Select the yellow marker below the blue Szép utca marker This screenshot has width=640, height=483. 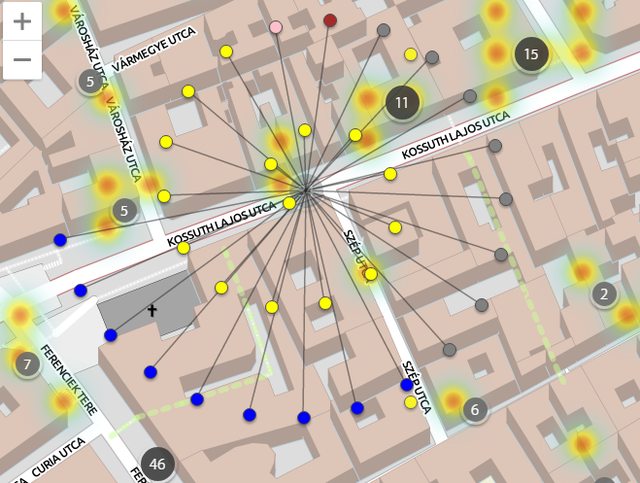tap(411, 403)
